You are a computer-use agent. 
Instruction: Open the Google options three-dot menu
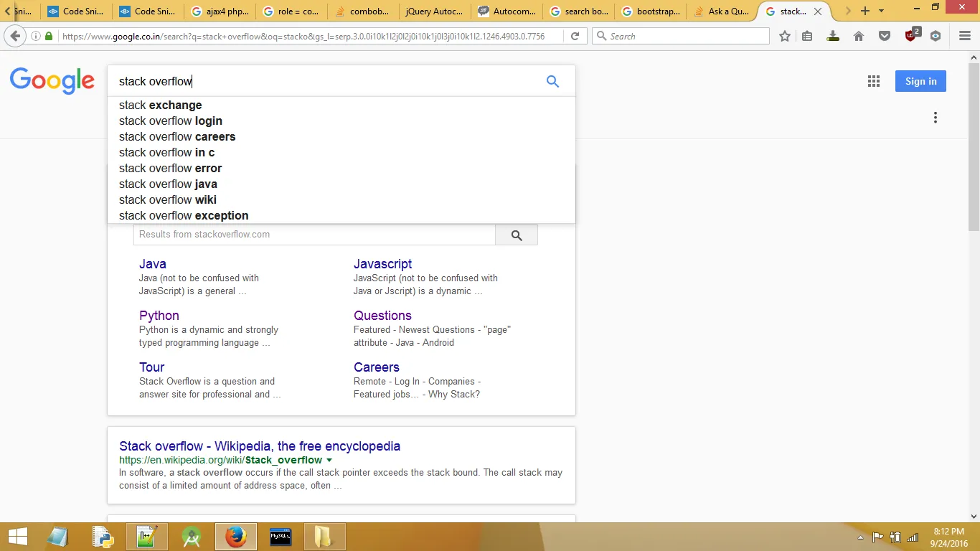click(935, 118)
